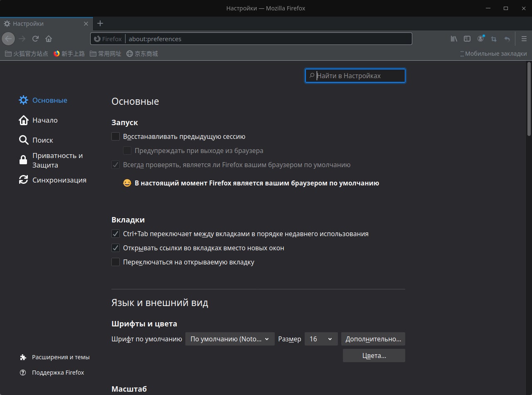This screenshot has width=532, height=395.
Task: Select Основные category in sidebar
Action: (43, 100)
